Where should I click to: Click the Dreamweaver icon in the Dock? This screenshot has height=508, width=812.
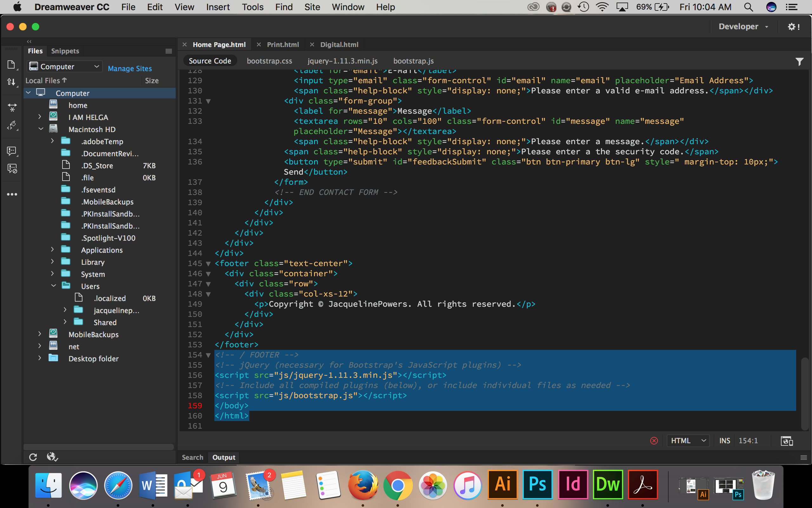tap(608, 485)
